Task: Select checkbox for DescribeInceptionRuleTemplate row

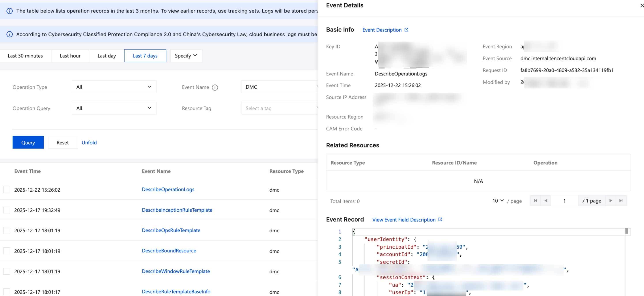Action: [x=7, y=210]
